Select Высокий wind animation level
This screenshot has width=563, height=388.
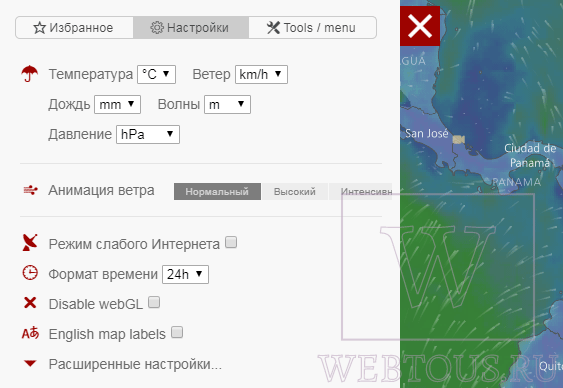tap(295, 192)
